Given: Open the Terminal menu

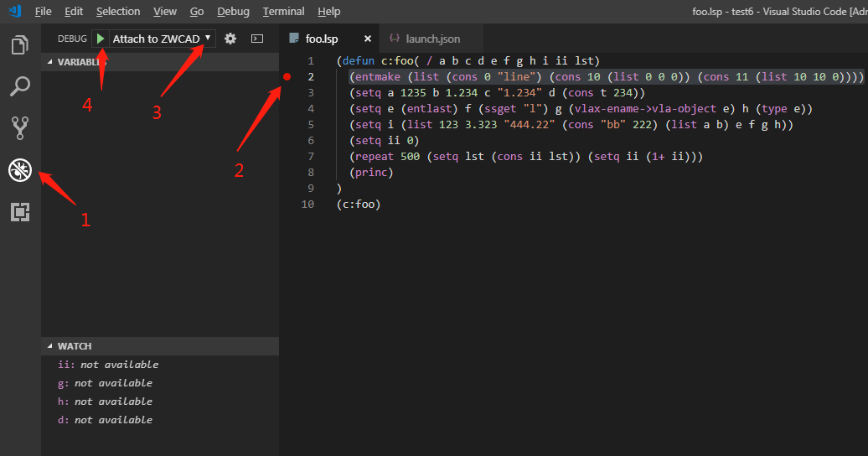Looking at the screenshot, I should [283, 11].
